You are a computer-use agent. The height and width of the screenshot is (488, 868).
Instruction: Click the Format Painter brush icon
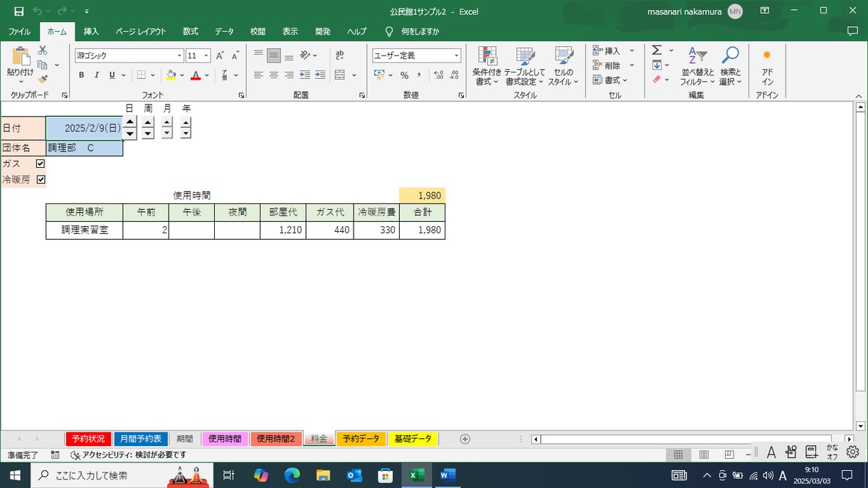click(43, 80)
